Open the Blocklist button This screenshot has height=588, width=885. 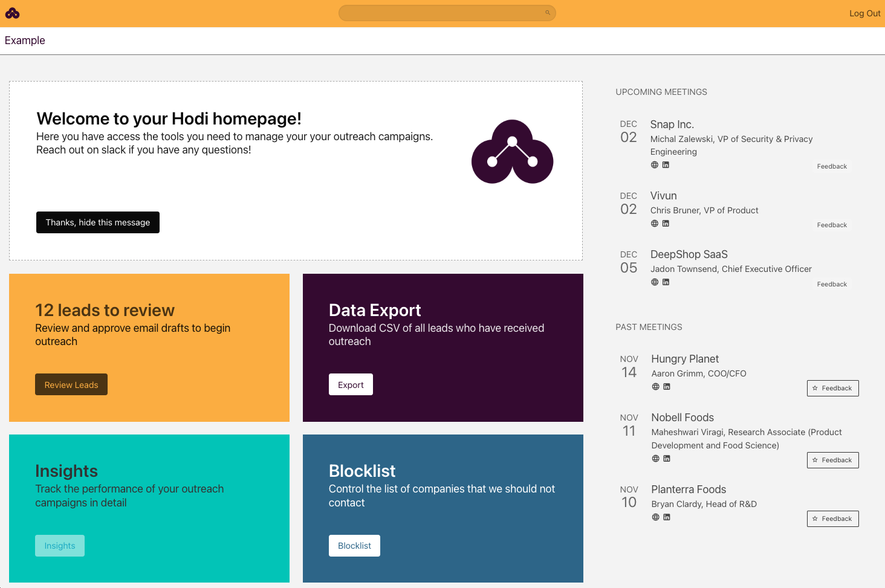click(x=354, y=546)
